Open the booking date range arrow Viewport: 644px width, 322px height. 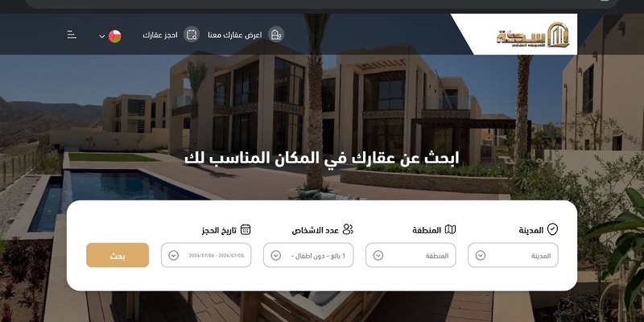(174, 255)
